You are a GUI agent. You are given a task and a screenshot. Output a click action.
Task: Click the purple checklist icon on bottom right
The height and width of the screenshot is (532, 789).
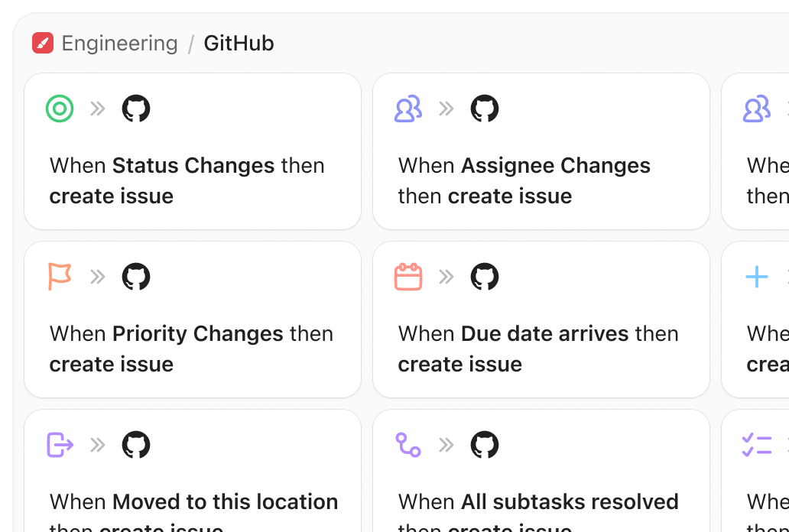pos(755,445)
